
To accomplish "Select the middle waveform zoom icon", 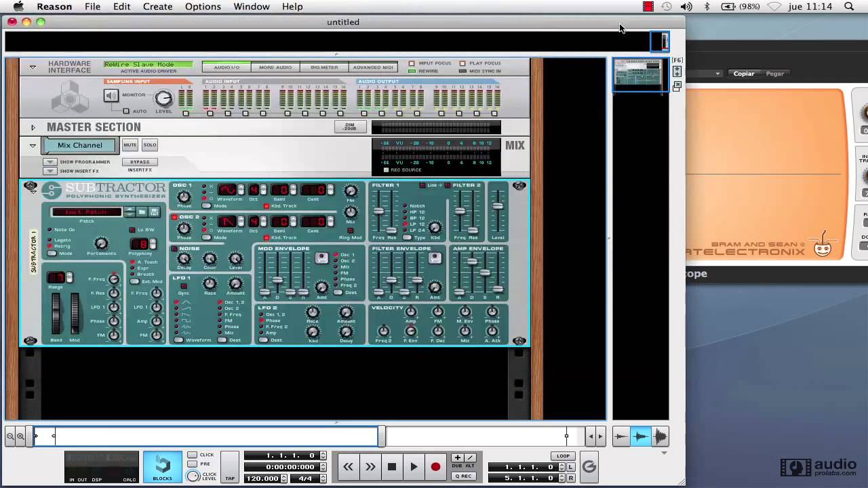I will click(640, 437).
